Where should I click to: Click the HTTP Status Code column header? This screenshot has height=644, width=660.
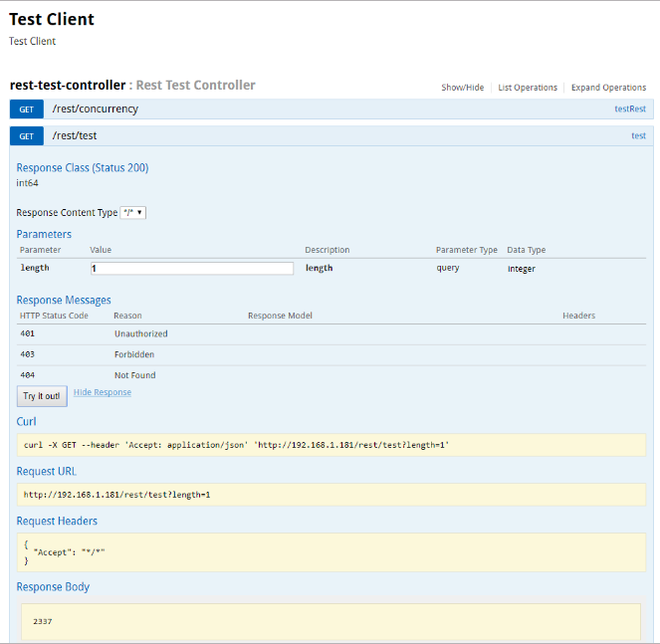(54, 316)
